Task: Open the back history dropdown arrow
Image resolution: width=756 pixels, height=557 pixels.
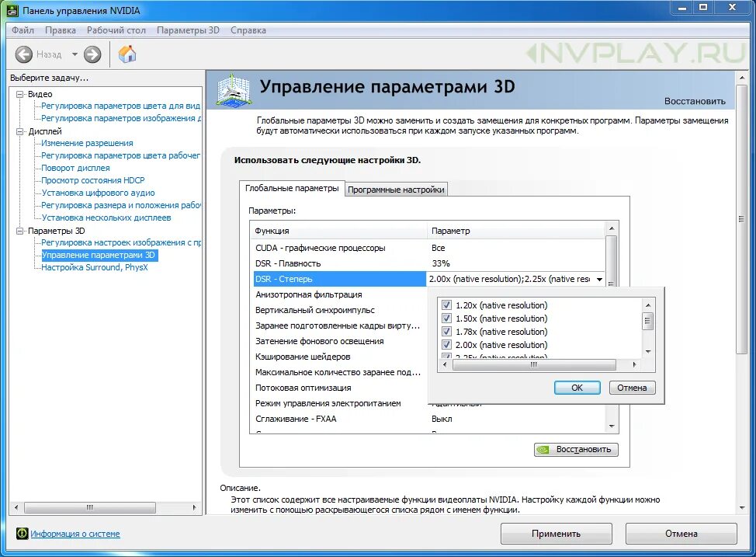Action: tap(75, 54)
